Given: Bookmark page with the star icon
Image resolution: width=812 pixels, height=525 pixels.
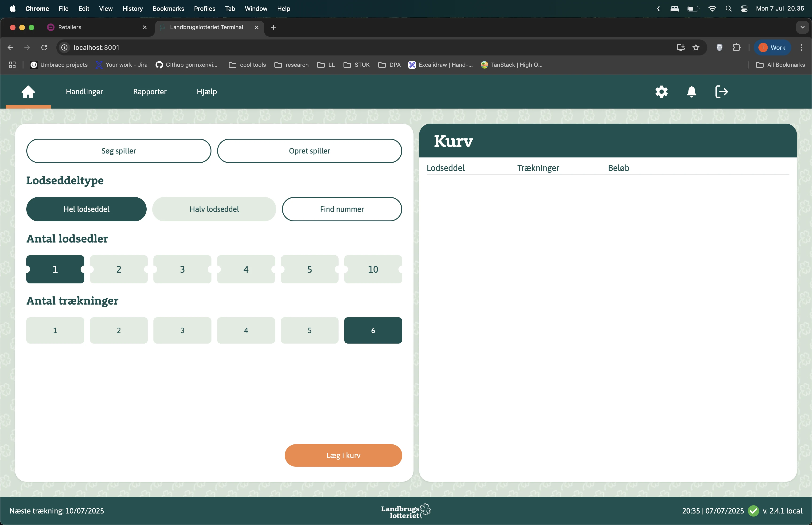Looking at the screenshot, I should 696,47.
